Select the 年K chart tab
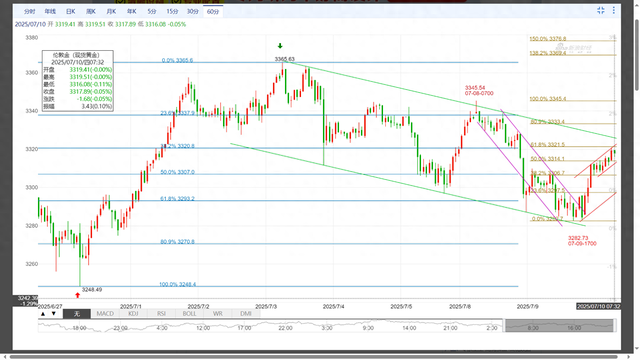The width and height of the screenshot is (640, 360). pyautogui.click(x=131, y=11)
